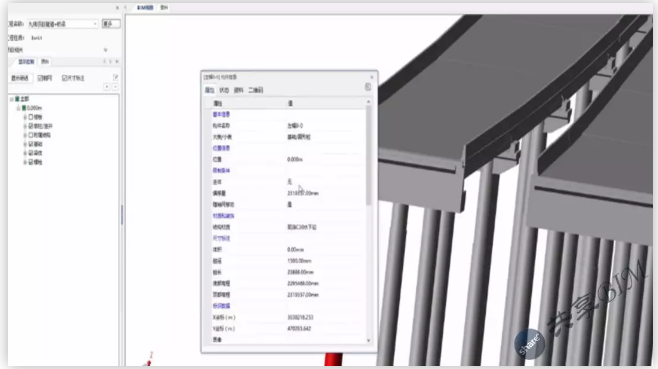The image size is (658, 369).
Task: Open the 状态 tab in component dialog
Action: tap(224, 90)
